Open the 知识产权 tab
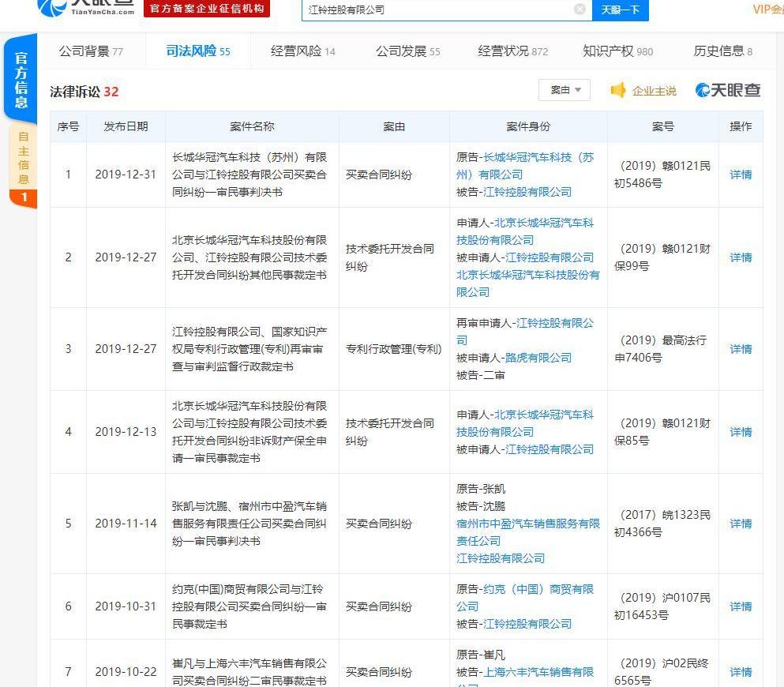This screenshot has height=687, width=784. (x=617, y=51)
